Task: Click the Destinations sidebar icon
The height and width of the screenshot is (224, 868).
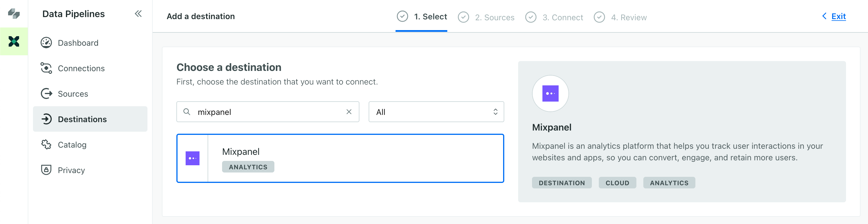Action: point(47,119)
